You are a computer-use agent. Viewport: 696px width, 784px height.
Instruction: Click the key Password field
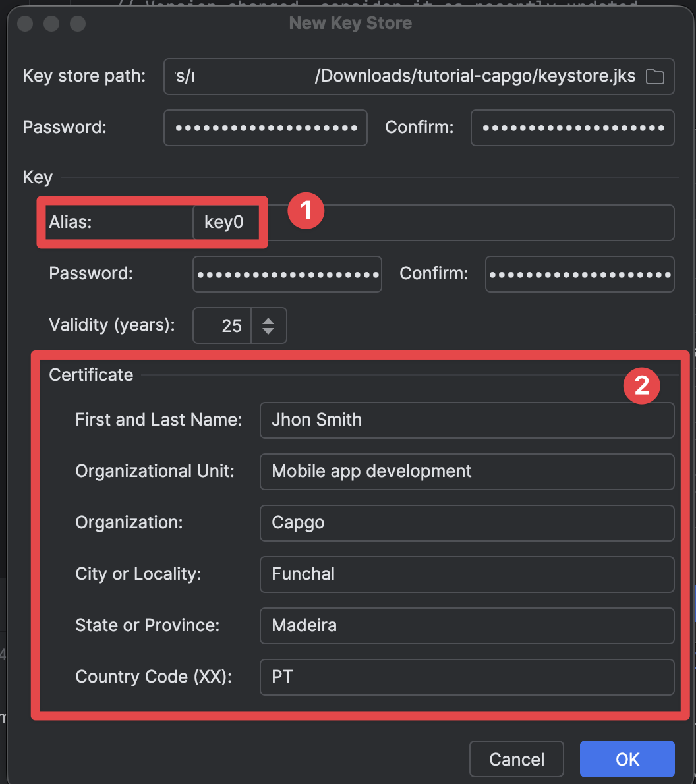click(x=287, y=273)
